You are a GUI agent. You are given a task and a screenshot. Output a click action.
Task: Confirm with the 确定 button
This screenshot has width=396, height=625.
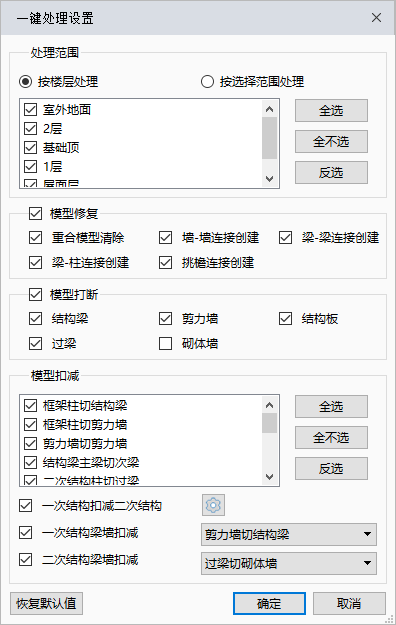[269, 603]
